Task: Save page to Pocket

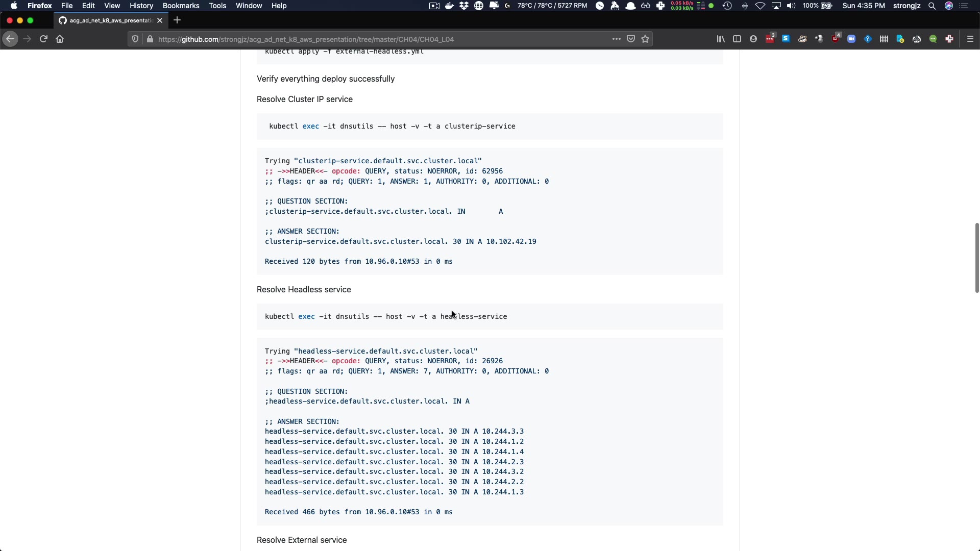Action: click(631, 39)
